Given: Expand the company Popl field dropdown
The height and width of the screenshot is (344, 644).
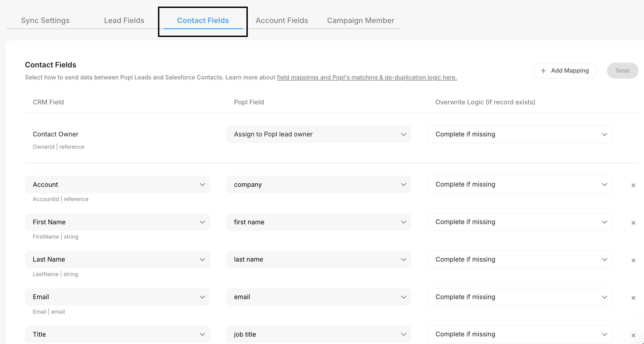Looking at the screenshot, I should [319, 185].
